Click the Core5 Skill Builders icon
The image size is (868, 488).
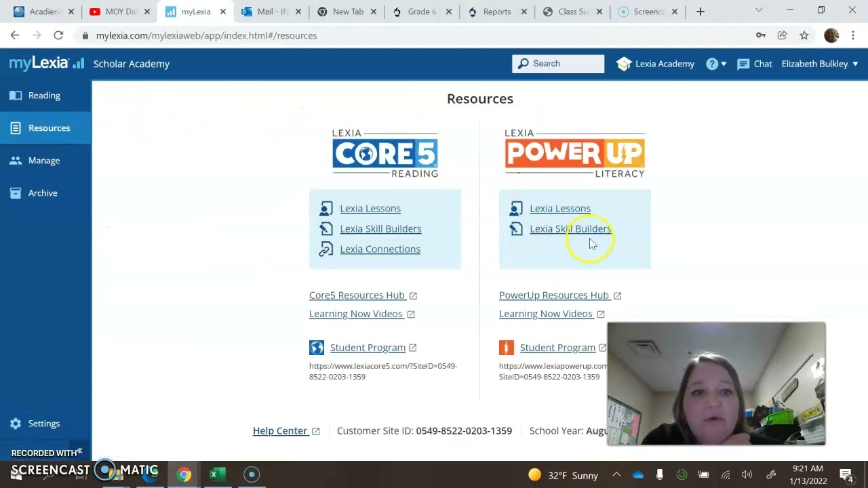(x=326, y=229)
